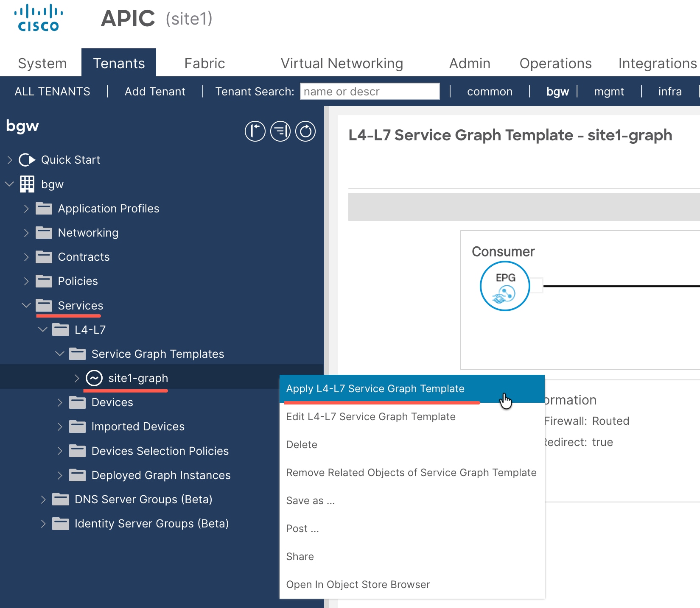Expand the site1-graph chevron
This screenshot has height=608, width=700.
coord(77,378)
